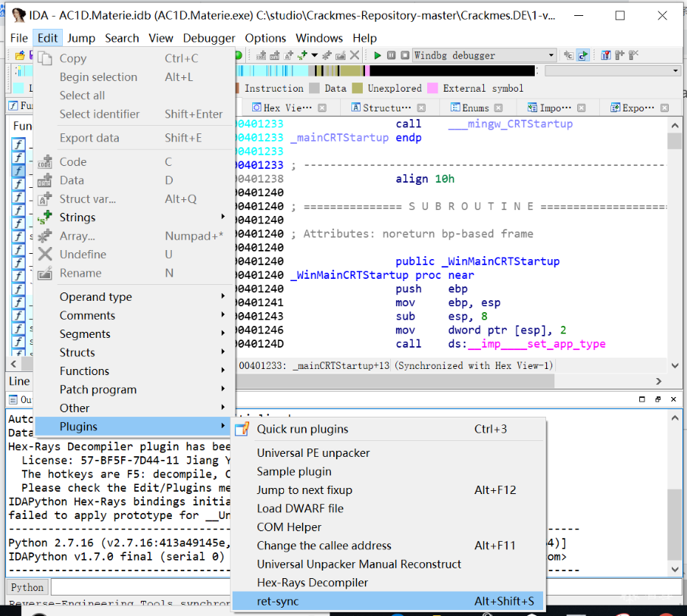
Task: Expand the Operand type submenu
Action: pos(133,297)
